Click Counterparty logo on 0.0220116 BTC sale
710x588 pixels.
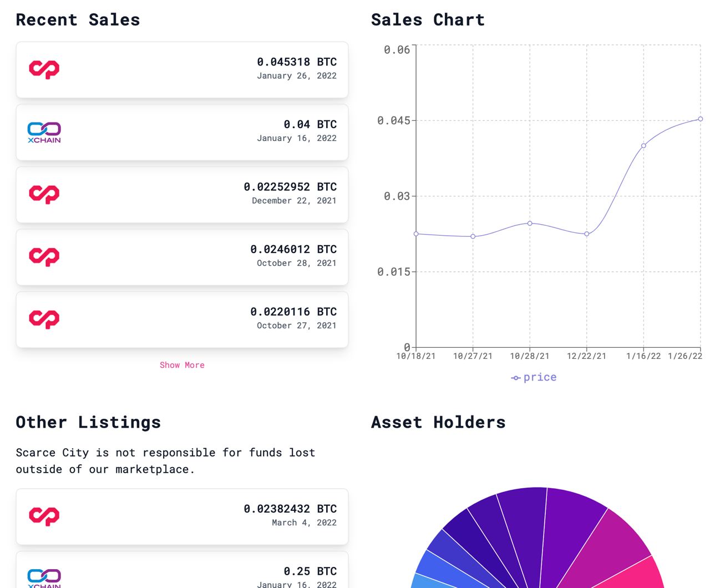pyautogui.click(x=44, y=320)
